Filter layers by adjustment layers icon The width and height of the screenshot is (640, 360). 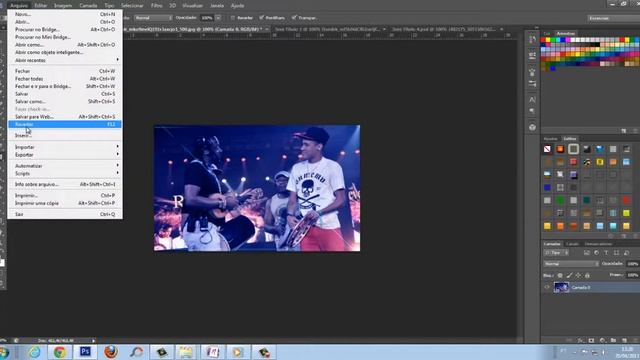pos(596,253)
